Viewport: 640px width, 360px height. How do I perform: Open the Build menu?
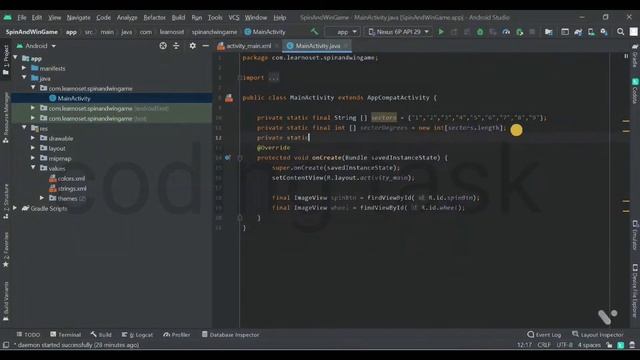(x=178, y=18)
